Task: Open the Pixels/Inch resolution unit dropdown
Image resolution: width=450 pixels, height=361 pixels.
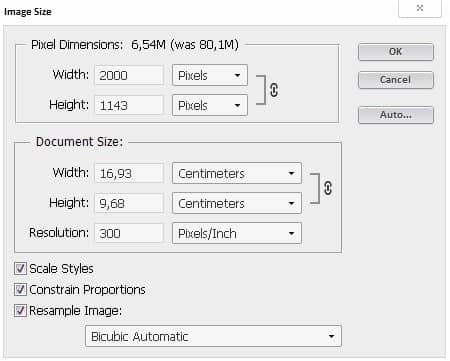Action: (237, 233)
